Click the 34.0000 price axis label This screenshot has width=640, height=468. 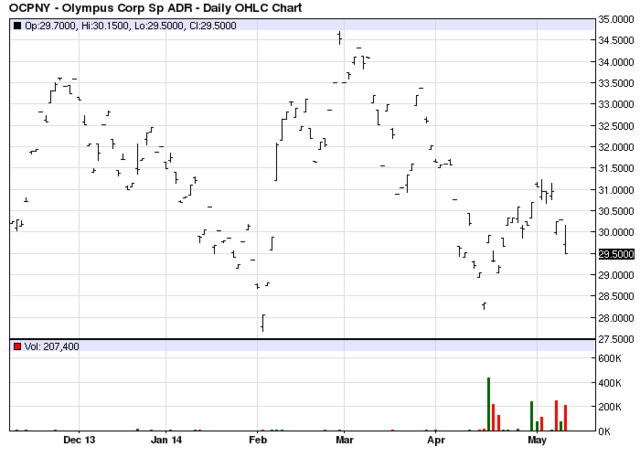616,62
